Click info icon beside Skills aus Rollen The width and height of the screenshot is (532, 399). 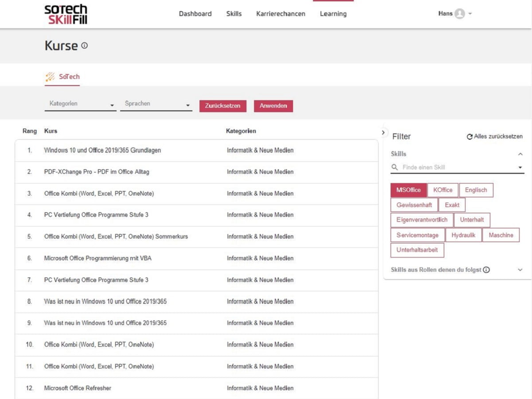point(486,270)
